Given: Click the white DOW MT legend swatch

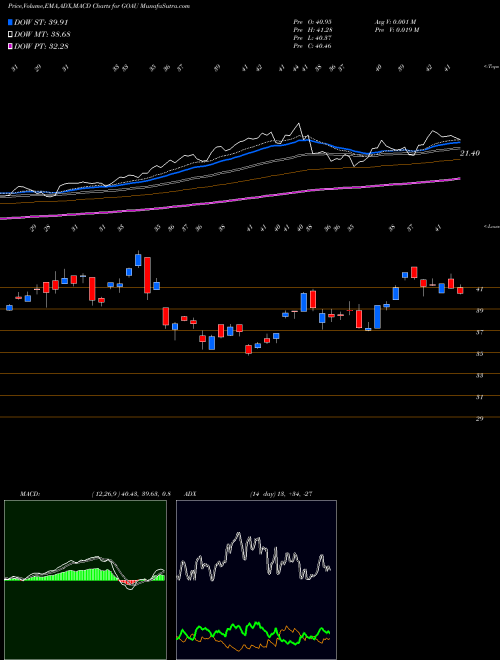Looking at the screenshot, I should (11, 34).
